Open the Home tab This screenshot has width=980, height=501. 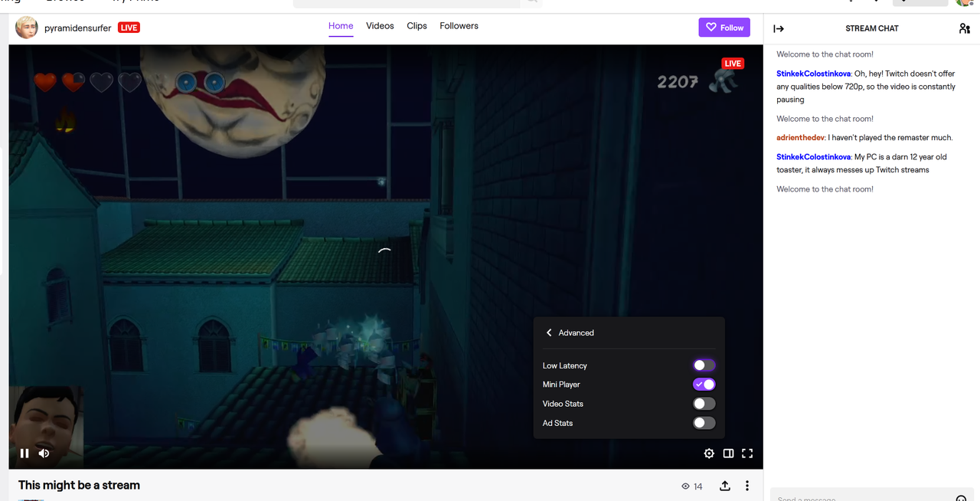pyautogui.click(x=341, y=26)
